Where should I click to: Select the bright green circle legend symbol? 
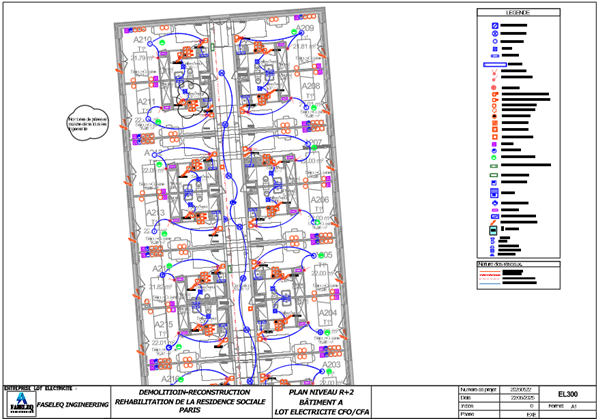pos(494,157)
